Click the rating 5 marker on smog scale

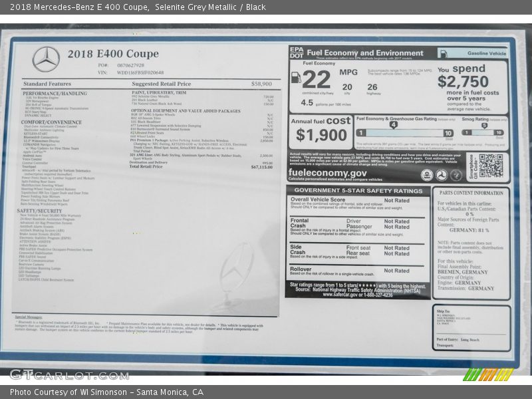tap(483, 125)
